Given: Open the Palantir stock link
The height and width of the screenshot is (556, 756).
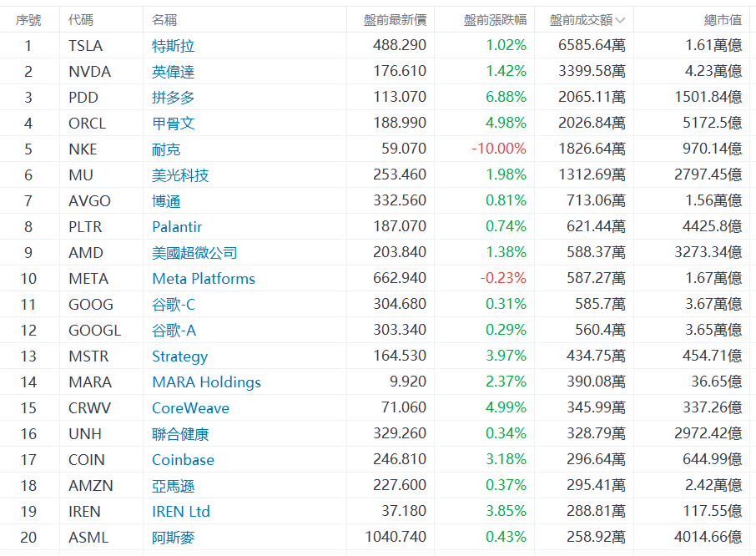Looking at the screenshot, I should 177,227.
